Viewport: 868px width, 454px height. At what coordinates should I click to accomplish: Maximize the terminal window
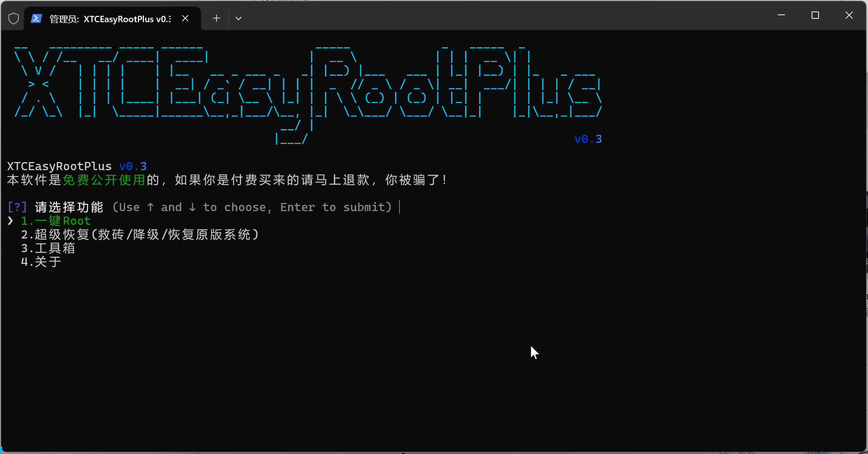tap(815, 15)
